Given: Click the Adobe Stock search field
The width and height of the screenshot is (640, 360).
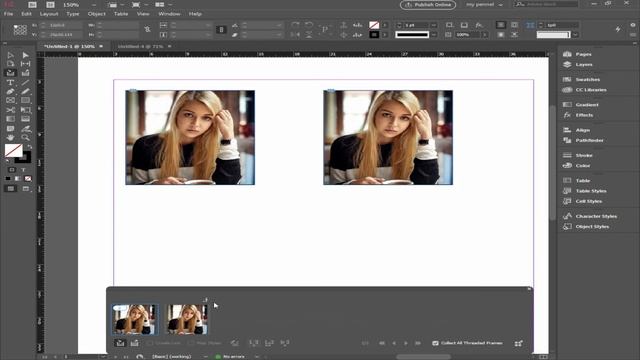Looking at the screenshot, I should click(x=547, y=4).
